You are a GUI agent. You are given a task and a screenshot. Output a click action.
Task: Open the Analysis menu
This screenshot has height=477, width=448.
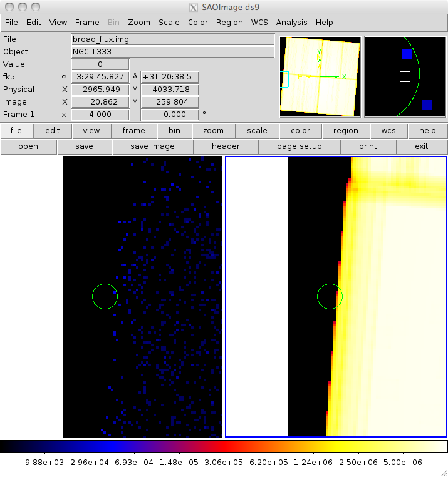click(291, 22)
